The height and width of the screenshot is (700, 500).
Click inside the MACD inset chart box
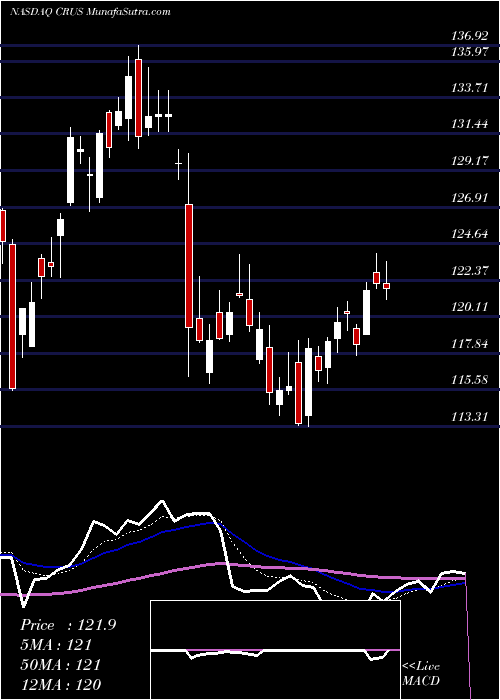275,650
